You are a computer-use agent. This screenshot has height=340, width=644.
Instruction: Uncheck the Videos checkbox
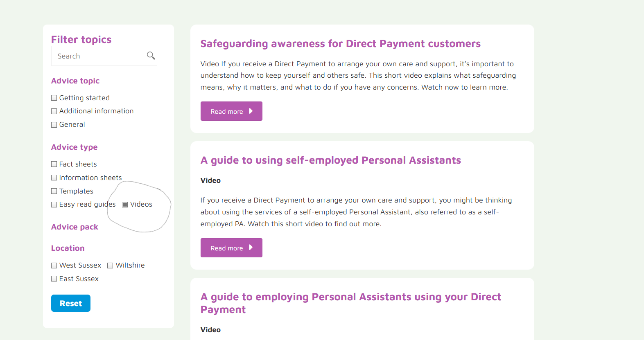pyautogui.click(x=125, y=205)
